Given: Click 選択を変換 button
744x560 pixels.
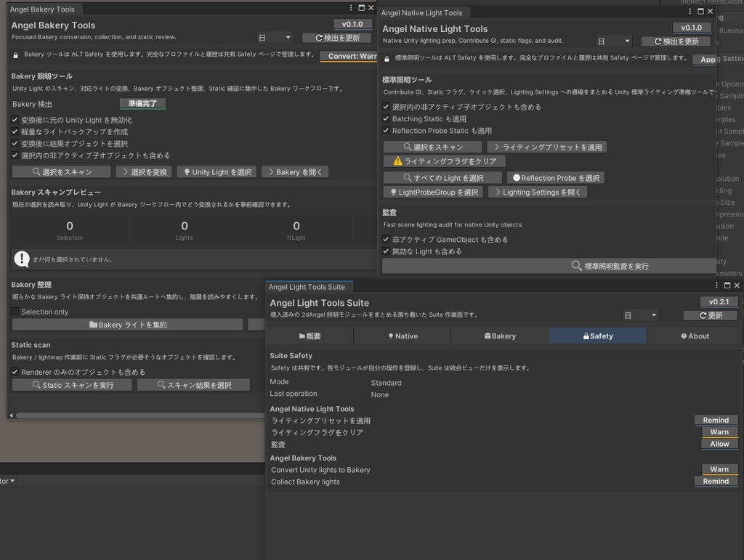Looking at the screenshot, I should pyautogui.click(x=145, y=172).
